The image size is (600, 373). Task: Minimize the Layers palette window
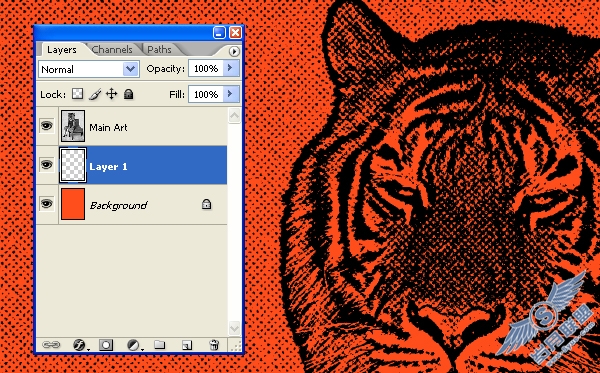tap(219, 33)
